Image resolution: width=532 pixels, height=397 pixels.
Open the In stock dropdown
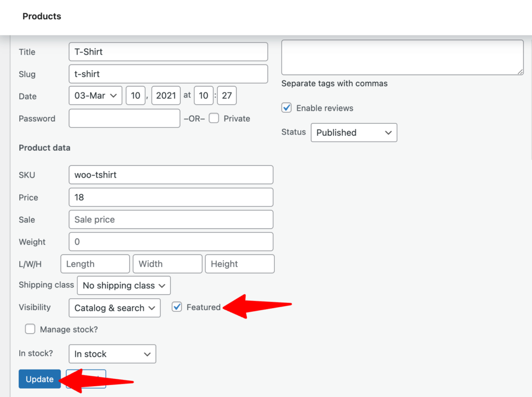point(112,354)
